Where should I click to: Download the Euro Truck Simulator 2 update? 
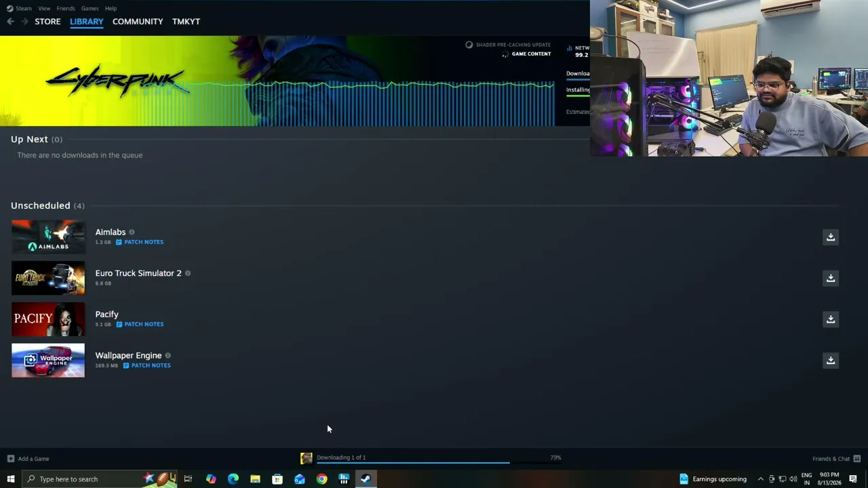pyautogui.click(x=831, y=278)
